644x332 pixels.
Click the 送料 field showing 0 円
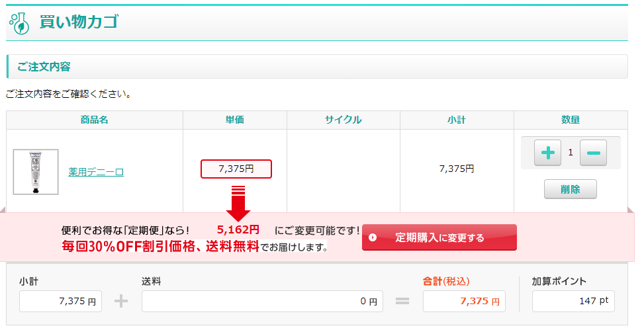[262, 301]
